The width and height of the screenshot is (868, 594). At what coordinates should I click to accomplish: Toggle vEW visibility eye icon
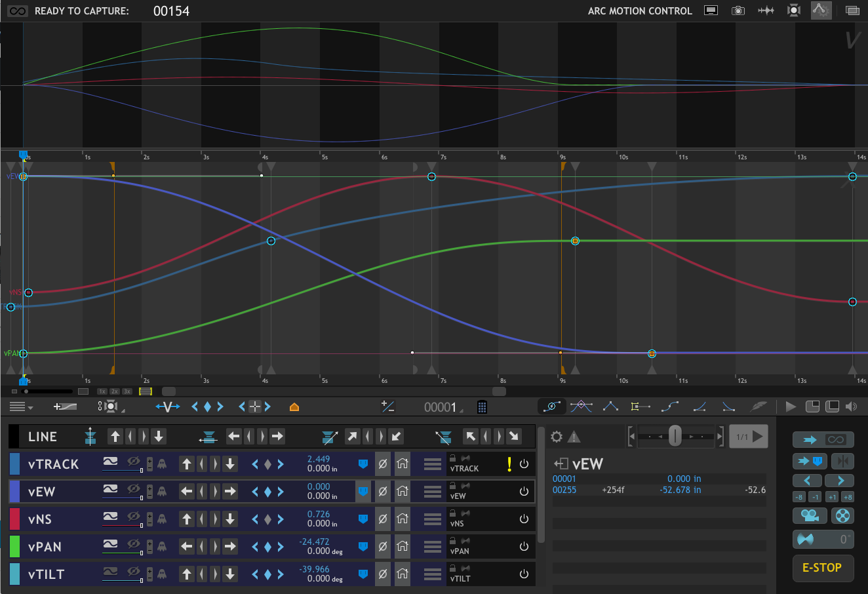click(134, 488)
